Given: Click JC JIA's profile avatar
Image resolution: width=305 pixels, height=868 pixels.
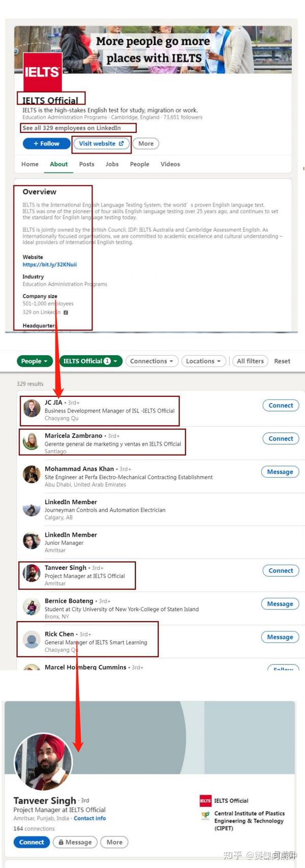Looking at the screenshot, I should coord(32,409).
